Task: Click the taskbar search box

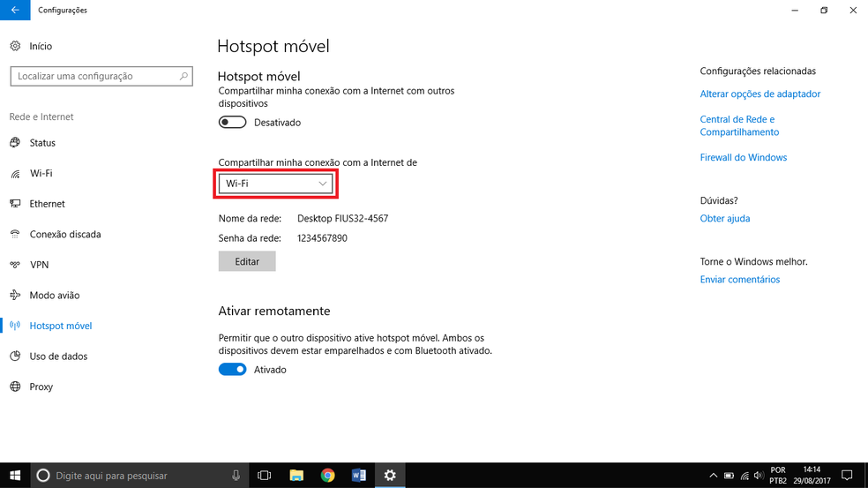Action: click(138, 476)
